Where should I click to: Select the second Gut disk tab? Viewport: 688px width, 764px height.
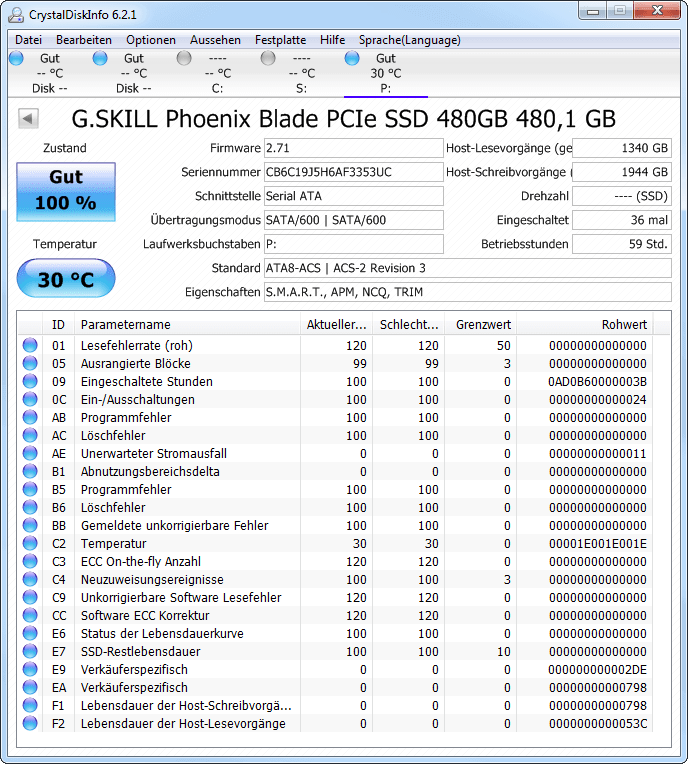tap(134, 73)
